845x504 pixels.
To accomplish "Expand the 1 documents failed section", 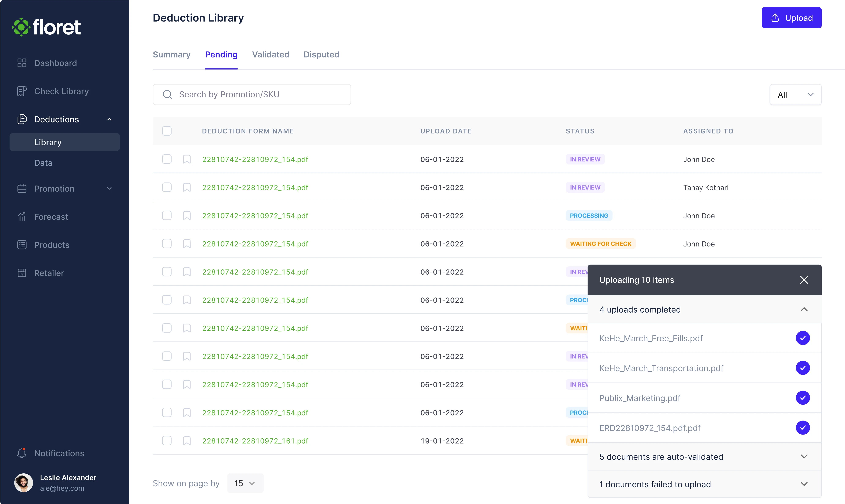I will pyautogui.click(x=804, y=484).
